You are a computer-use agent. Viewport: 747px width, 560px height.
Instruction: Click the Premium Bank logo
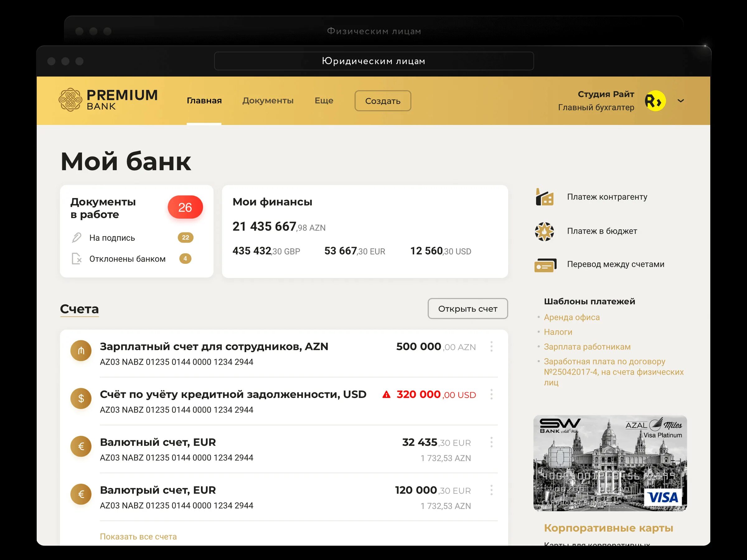point(108,100)
